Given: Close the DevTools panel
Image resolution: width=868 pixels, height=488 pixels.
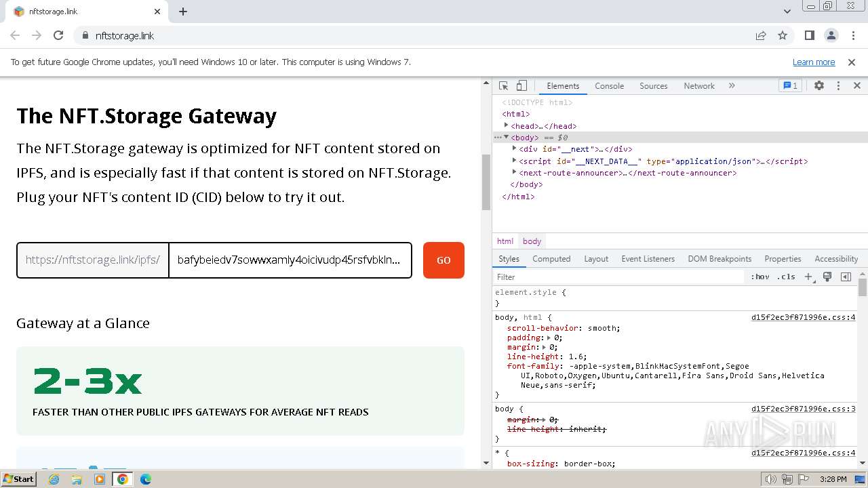Looking at the screenshot, I should pos(857,86).
